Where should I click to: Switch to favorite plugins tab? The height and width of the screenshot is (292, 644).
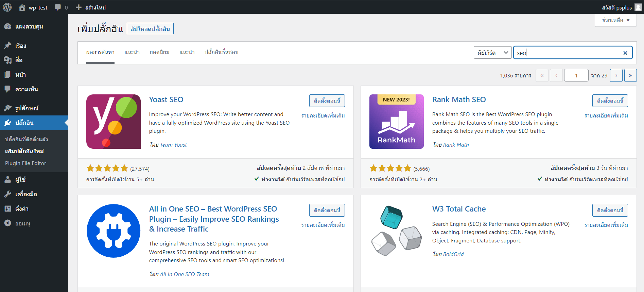pos(222,52)
